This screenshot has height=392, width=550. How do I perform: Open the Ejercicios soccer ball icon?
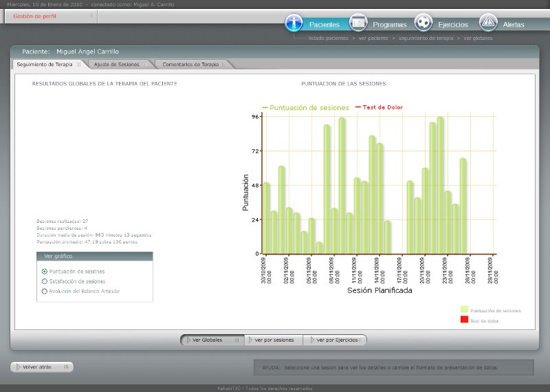click(x=423, y=23)
